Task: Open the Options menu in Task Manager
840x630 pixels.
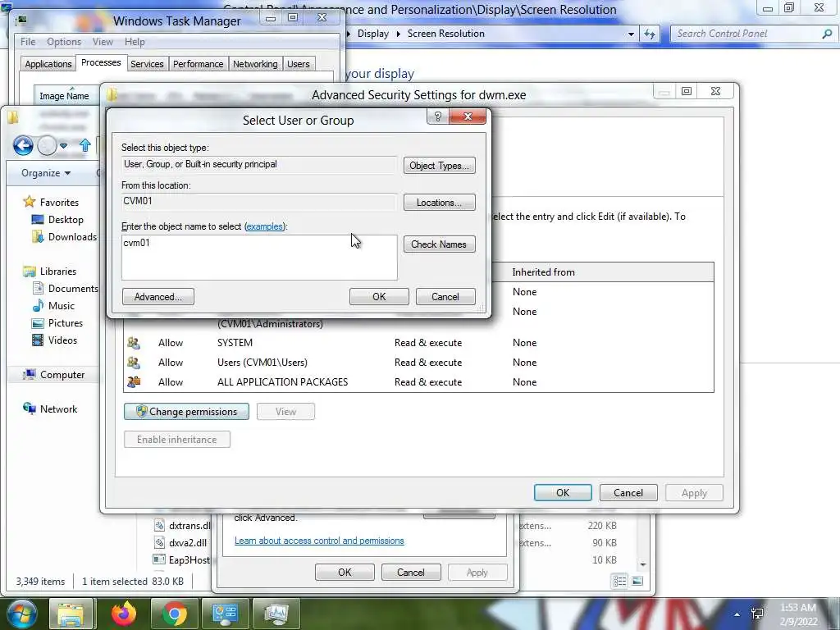Action: tap(64, 42)
